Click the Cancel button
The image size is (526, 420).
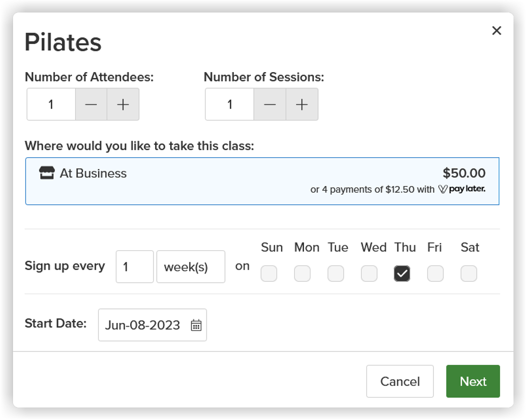[400, 381]
